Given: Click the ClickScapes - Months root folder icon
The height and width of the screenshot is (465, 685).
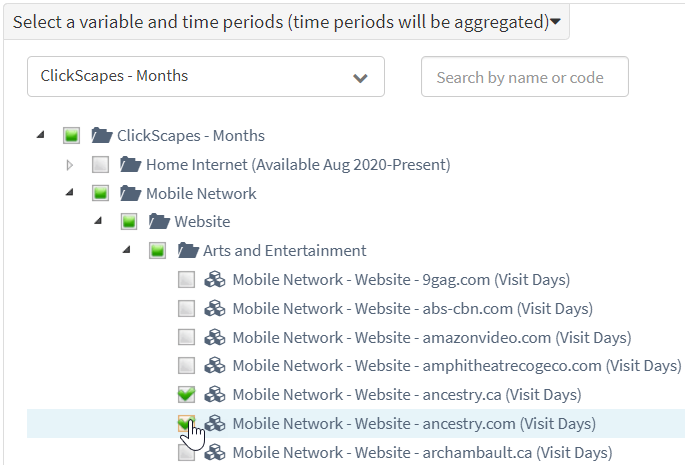Looking at the screenshot, I should pos(102,135).
